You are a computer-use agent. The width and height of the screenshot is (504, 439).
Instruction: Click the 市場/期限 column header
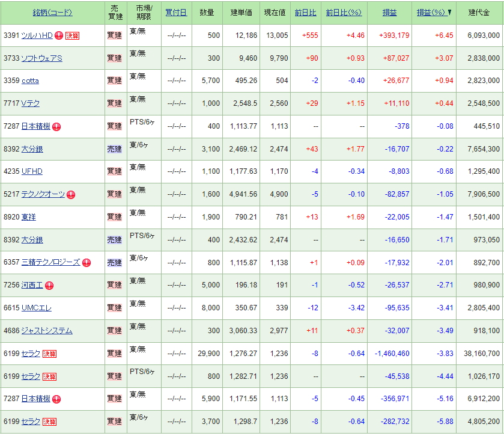144,13
